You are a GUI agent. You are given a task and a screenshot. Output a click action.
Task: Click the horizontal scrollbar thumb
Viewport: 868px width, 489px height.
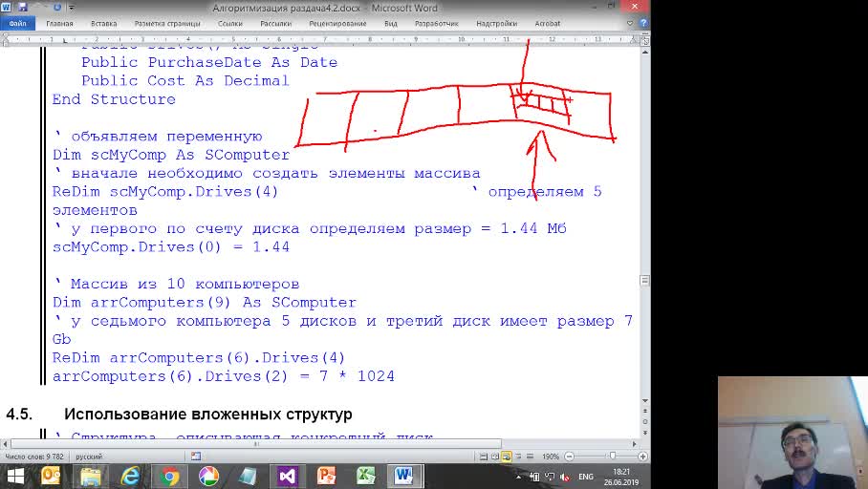[x=256, y=444]
